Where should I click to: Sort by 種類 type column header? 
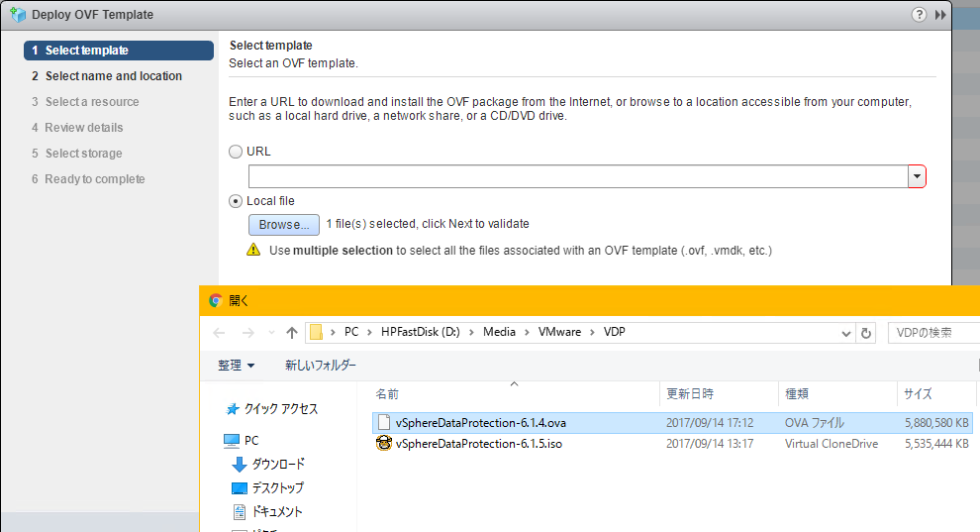837,394
